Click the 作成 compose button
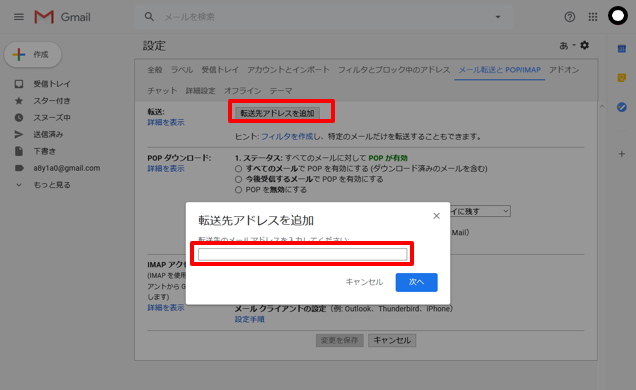Screen dimensions: 636x390 pos(33,54)
